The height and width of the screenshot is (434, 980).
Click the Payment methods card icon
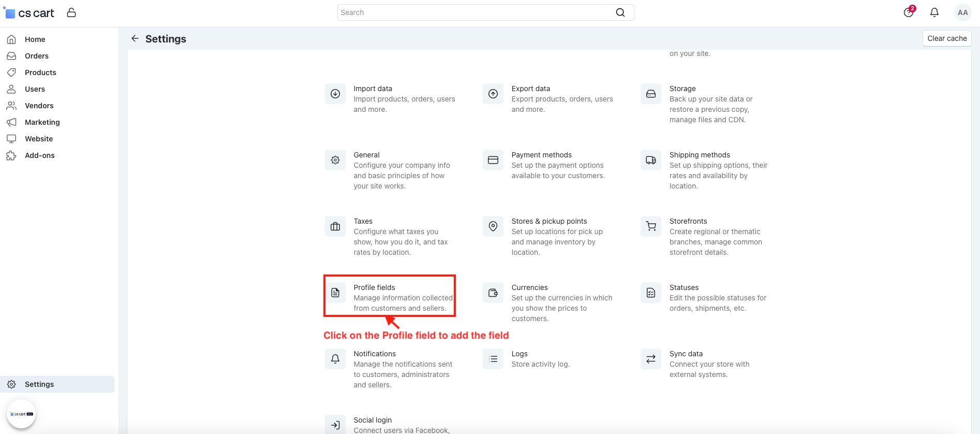tap(493, 160)
